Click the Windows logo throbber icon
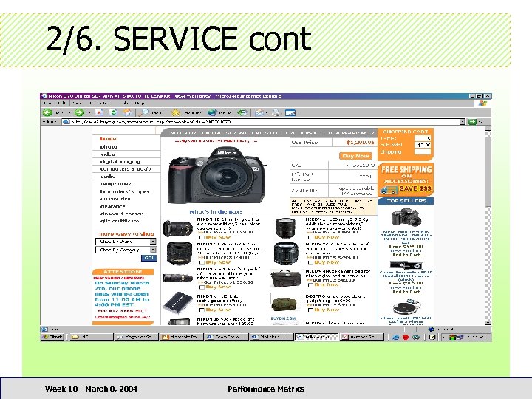 tap(482, 103)
